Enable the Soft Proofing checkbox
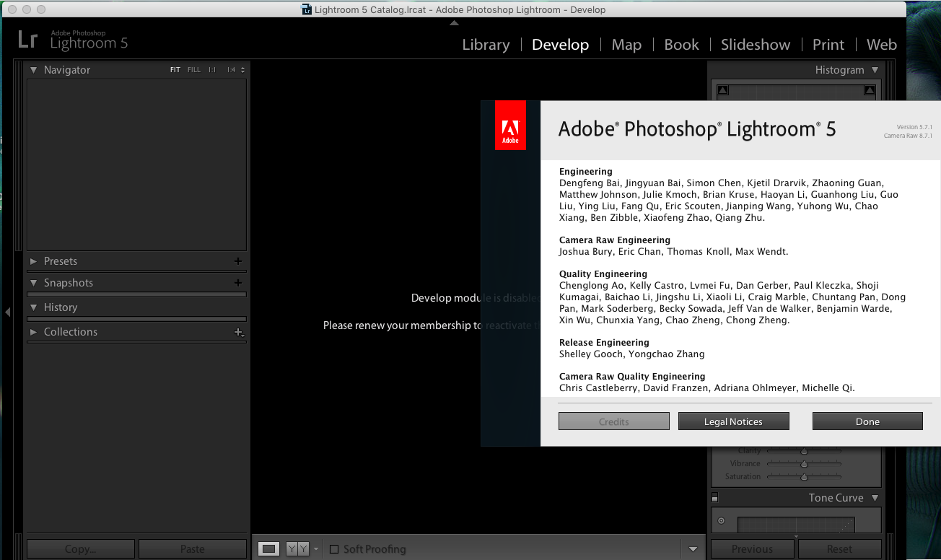The height and width of the screenshot is (560, 941). click(334, 549)
